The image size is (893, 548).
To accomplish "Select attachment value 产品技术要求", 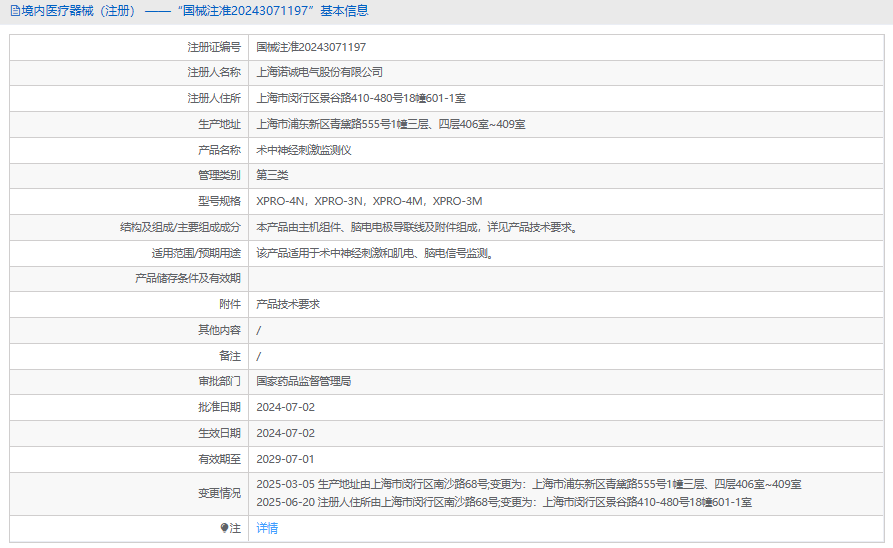I will [288, 305].
